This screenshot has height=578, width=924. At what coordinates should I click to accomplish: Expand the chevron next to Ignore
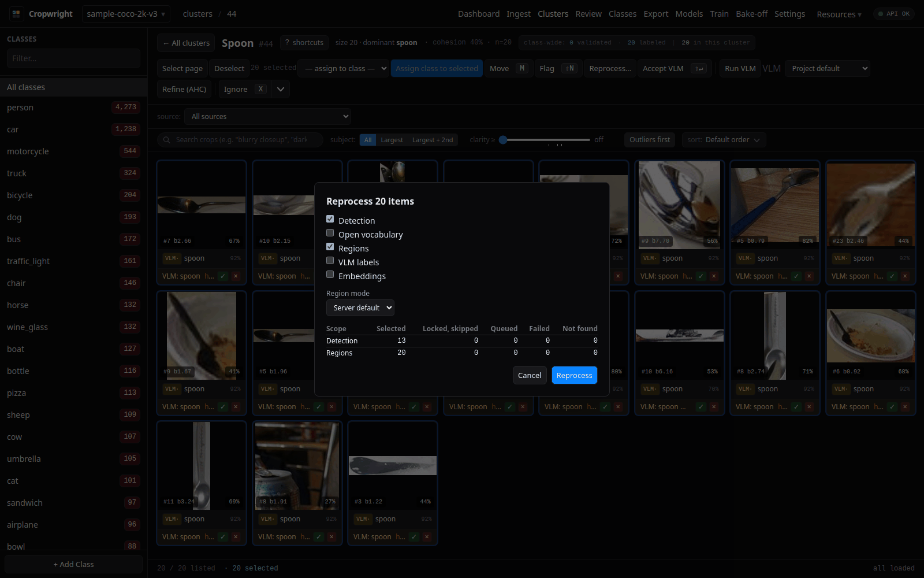click(281, 89)
